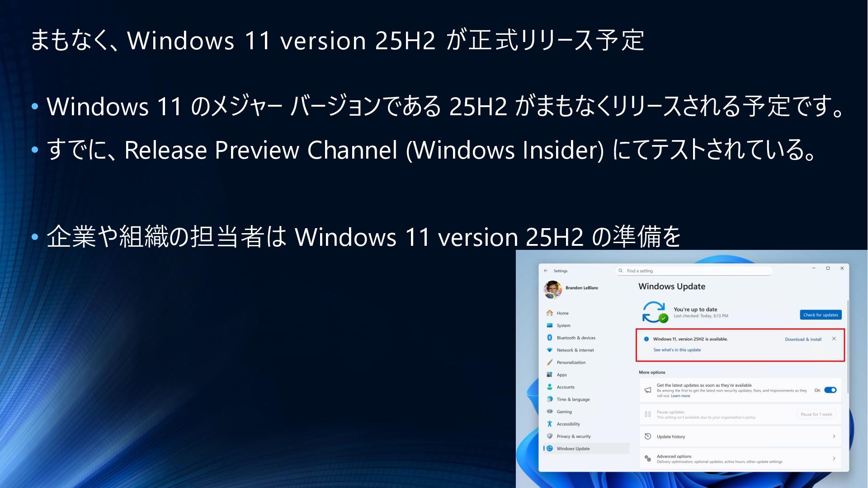Click Brandon LeBlanc's profile avatar
868x488 pixels.
[x=552, y=290]
